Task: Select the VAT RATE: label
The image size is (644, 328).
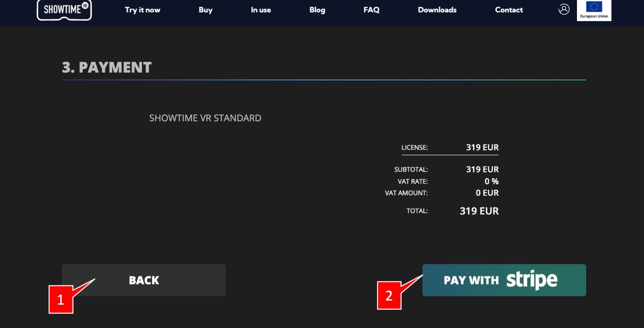Action: pos(413,182)
